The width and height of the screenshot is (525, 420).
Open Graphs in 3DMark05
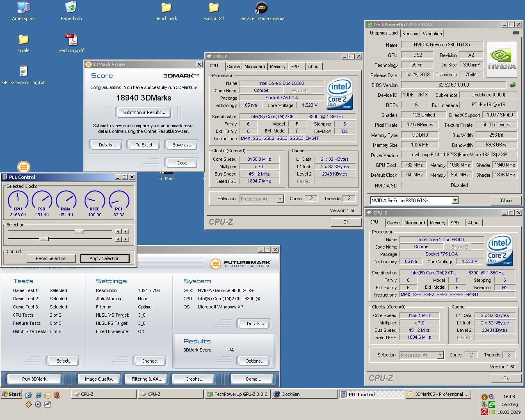click(x=194, y=379)
